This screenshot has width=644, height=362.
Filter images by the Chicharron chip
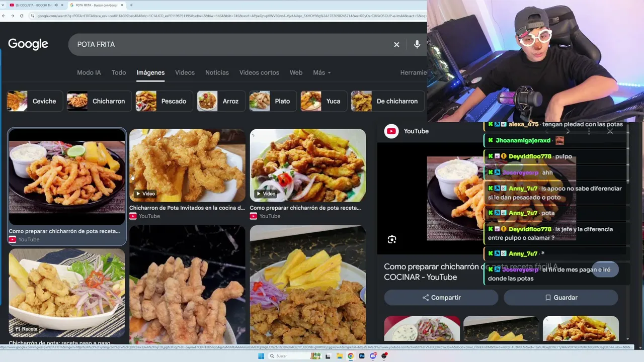tap(99, 101)
